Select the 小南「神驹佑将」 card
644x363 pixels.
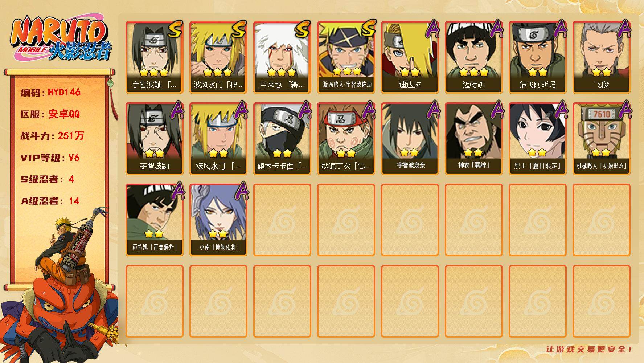pos(218,220)
